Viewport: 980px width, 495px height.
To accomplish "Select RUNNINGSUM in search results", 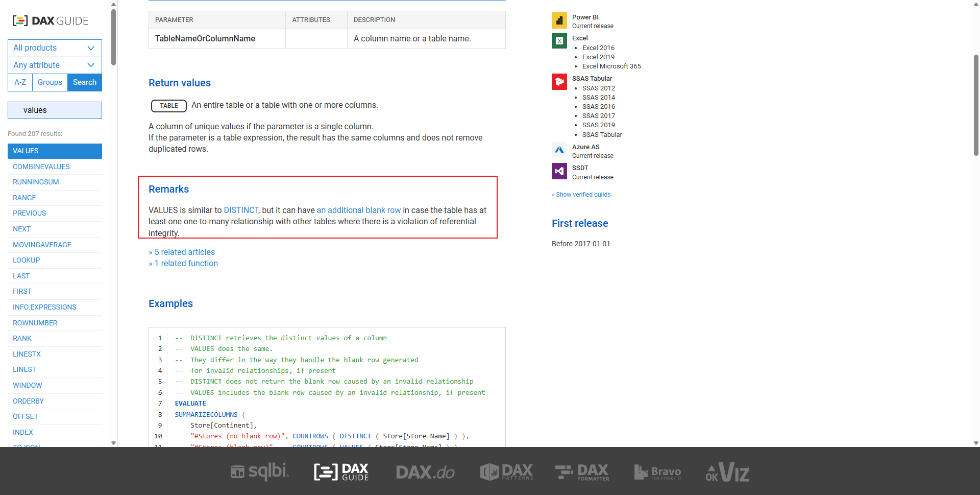I will tap(55, 182).
